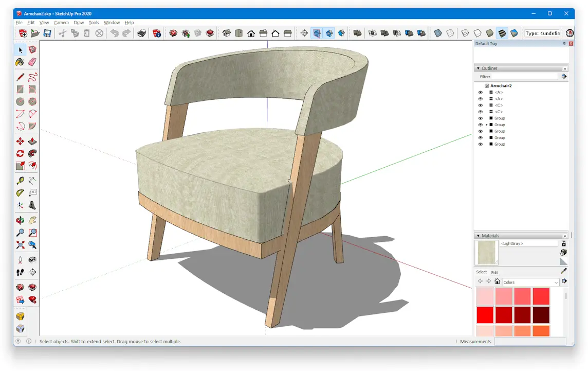Open the Draw menu
Screen dimensions: 588x371
click(x=79, y=23)
